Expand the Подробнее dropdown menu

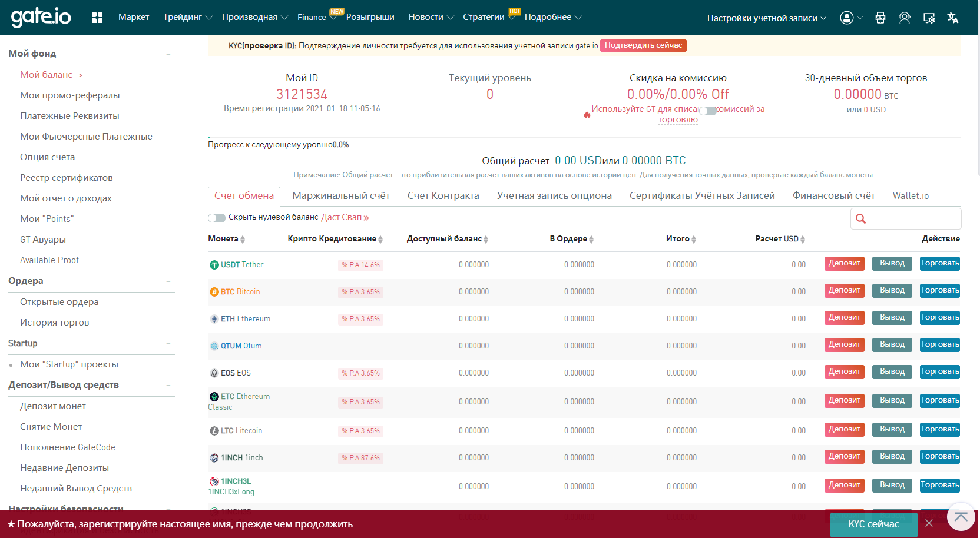(x=553, y=17)
